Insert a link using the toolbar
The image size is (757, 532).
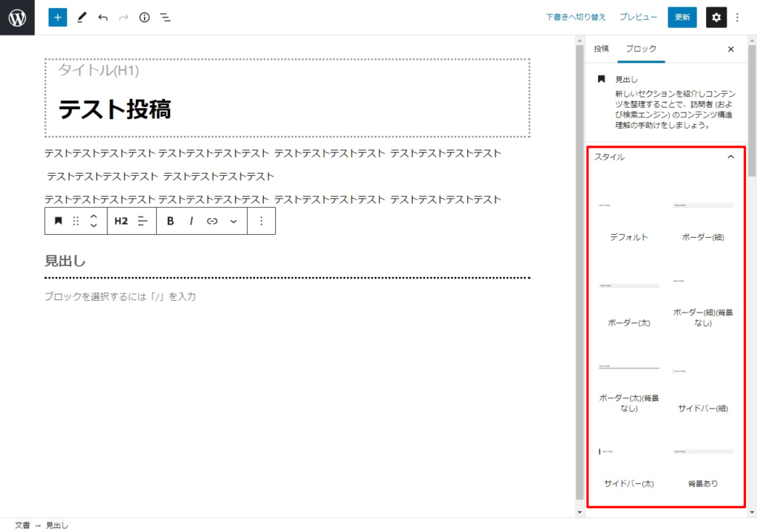point(212,221)
